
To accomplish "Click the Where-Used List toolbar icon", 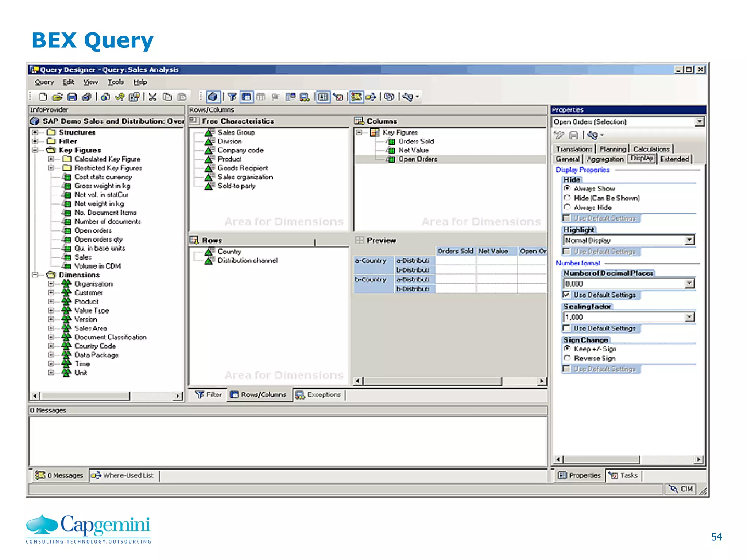I will [371, 97].
